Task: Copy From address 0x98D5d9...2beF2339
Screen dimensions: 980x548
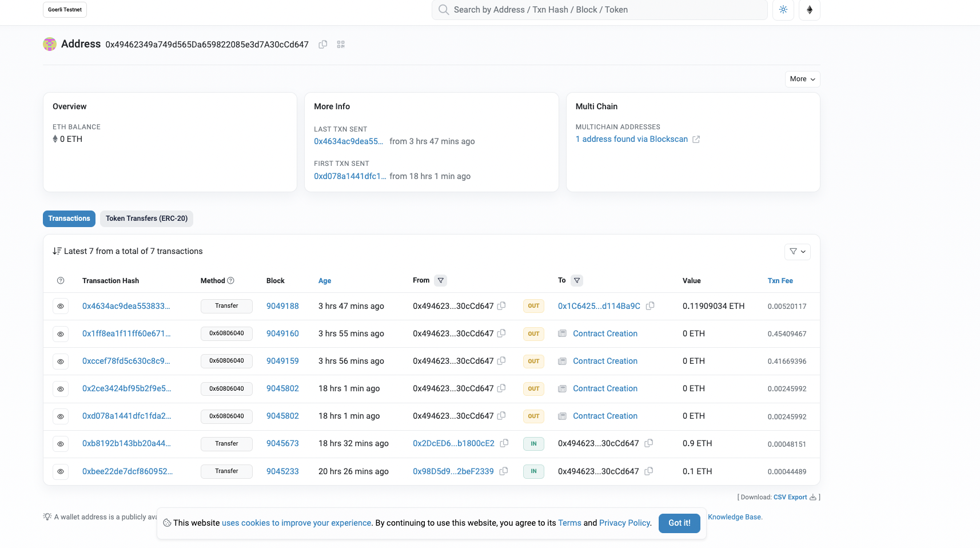Action: point(504,471)
